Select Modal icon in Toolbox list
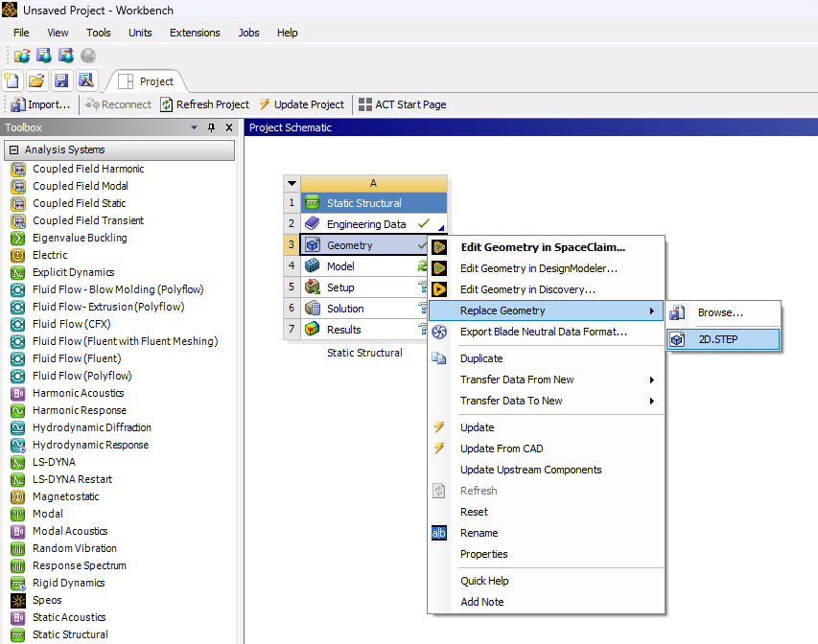Screen dimensions: 818x644 click(x=17, y=514)
